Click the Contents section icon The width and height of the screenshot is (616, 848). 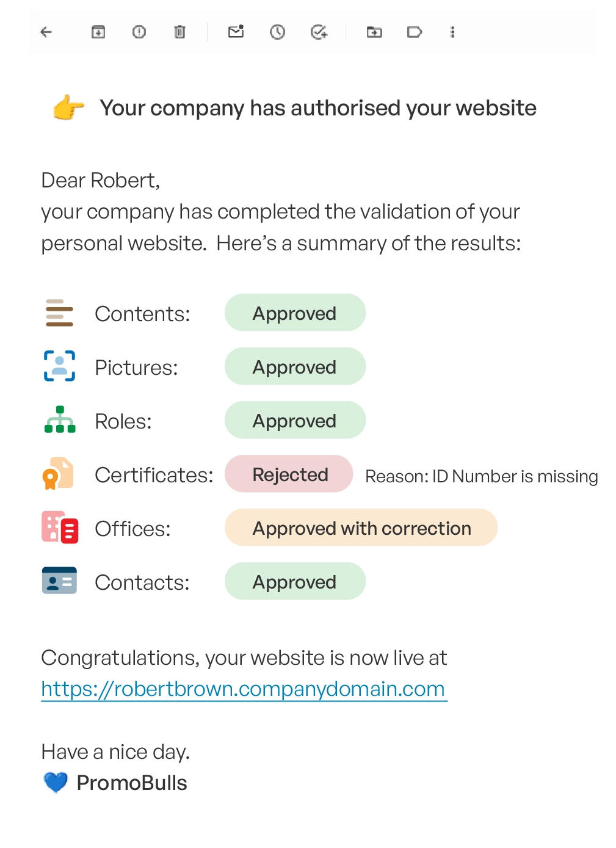click(59, 313)
